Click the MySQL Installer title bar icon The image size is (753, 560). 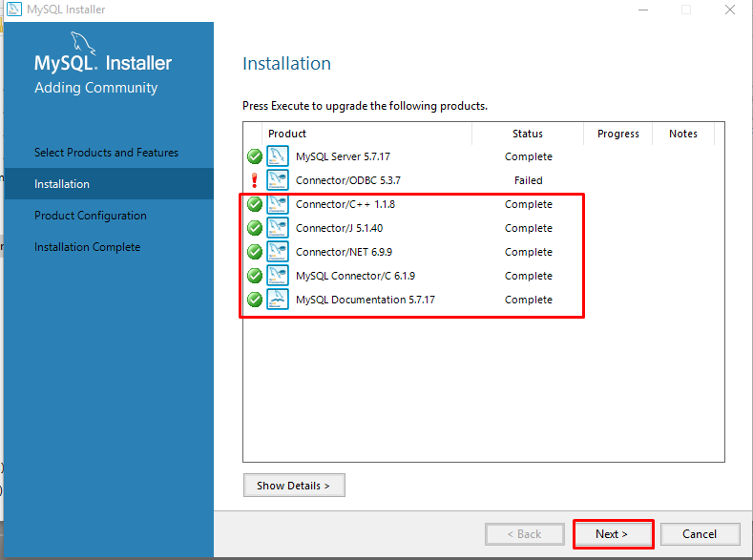pos(14,10)
